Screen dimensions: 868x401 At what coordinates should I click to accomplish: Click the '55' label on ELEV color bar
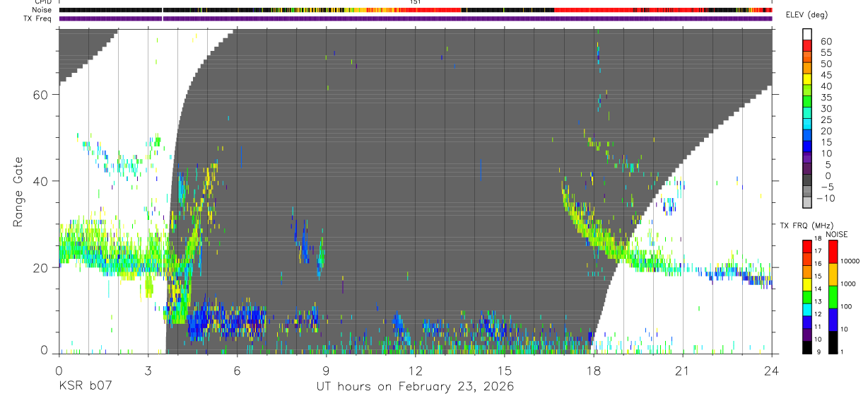point(825,53)
